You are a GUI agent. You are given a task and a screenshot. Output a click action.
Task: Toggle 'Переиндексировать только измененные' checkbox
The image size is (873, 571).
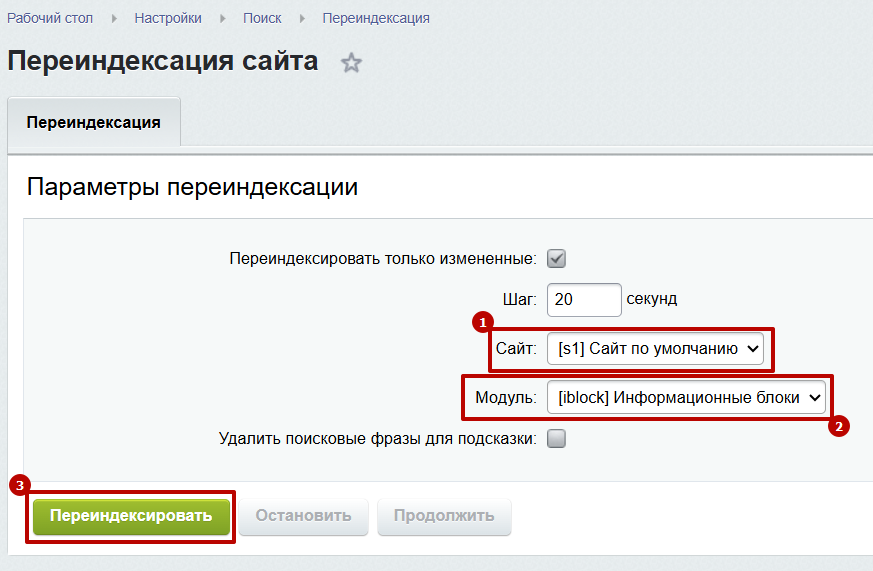coord(557,258)
